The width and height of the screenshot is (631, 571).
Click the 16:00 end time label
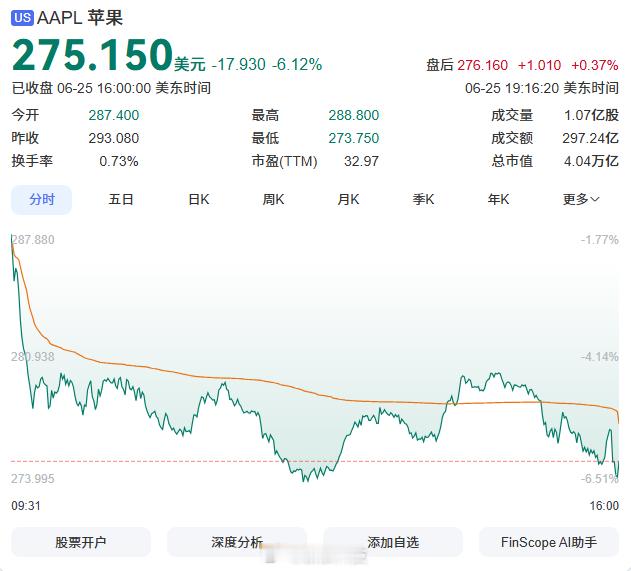pos(604,505)
